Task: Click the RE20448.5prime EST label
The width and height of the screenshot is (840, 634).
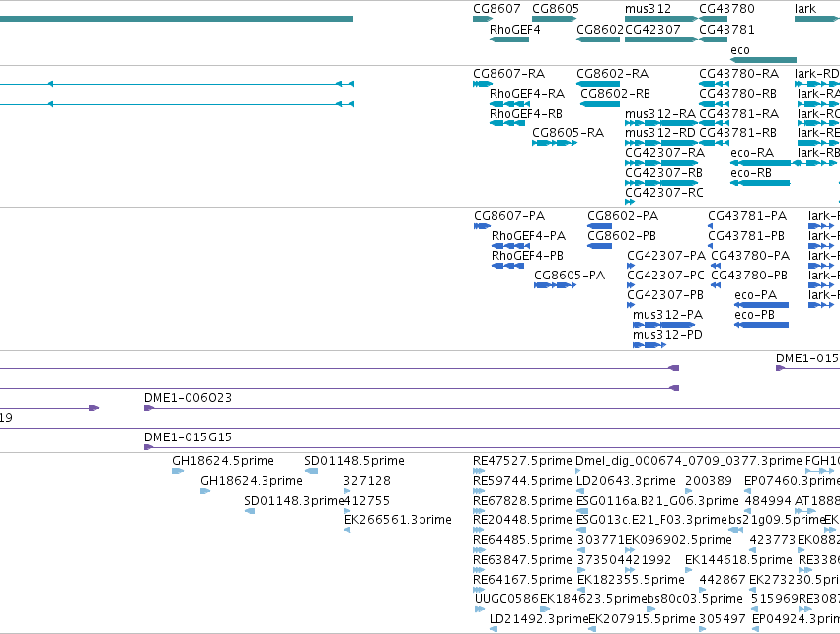Action: tap(522, 520)
